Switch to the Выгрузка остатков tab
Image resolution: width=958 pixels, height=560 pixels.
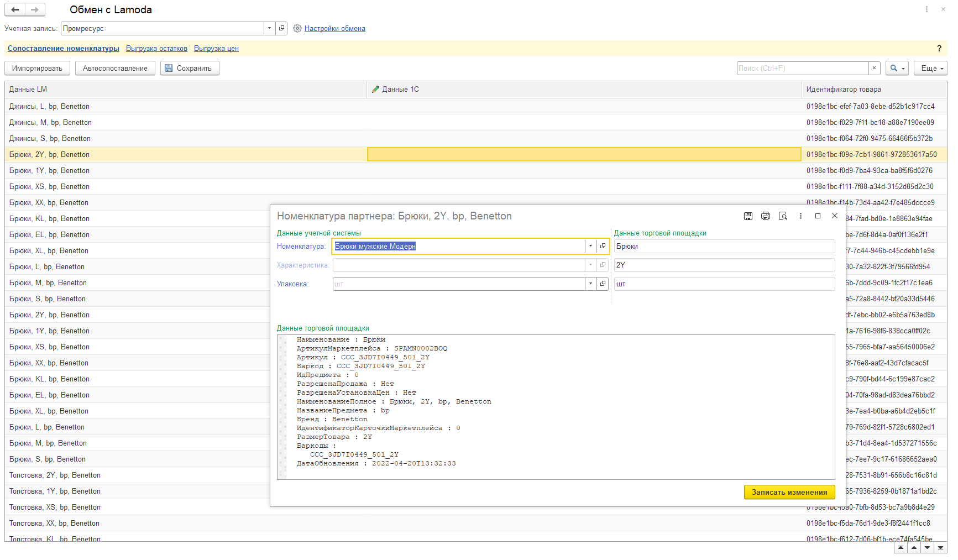[x=156, y=49]
